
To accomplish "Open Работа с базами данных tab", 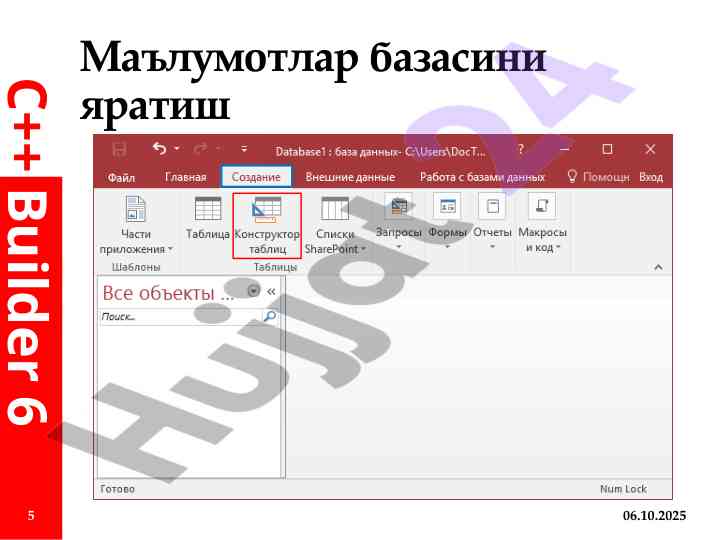I will (x=482, y=177).
